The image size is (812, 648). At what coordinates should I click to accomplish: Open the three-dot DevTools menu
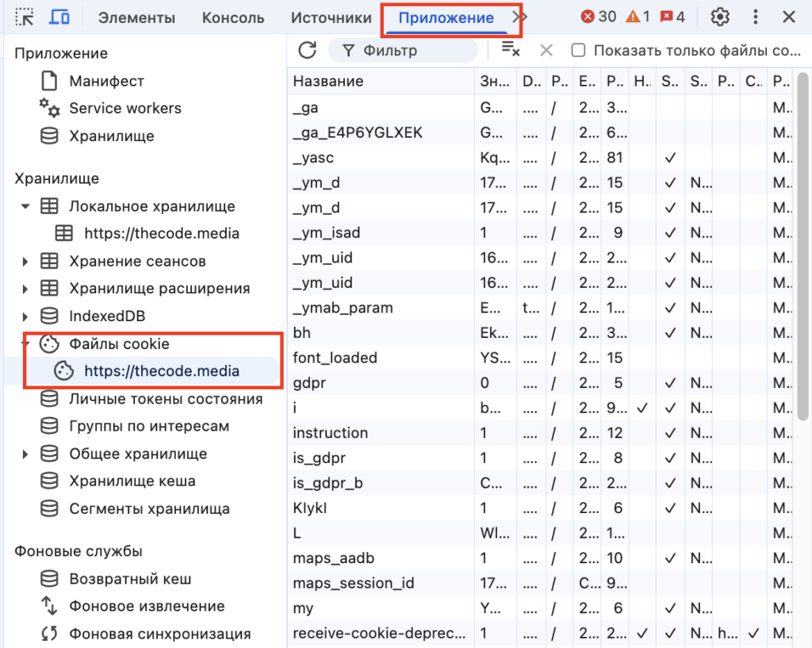[756, 17]
